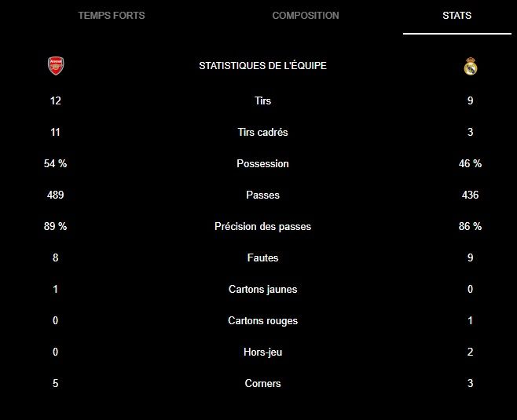517x420 pixels.
Task: Click the Possession label
Action: point(262,164)
